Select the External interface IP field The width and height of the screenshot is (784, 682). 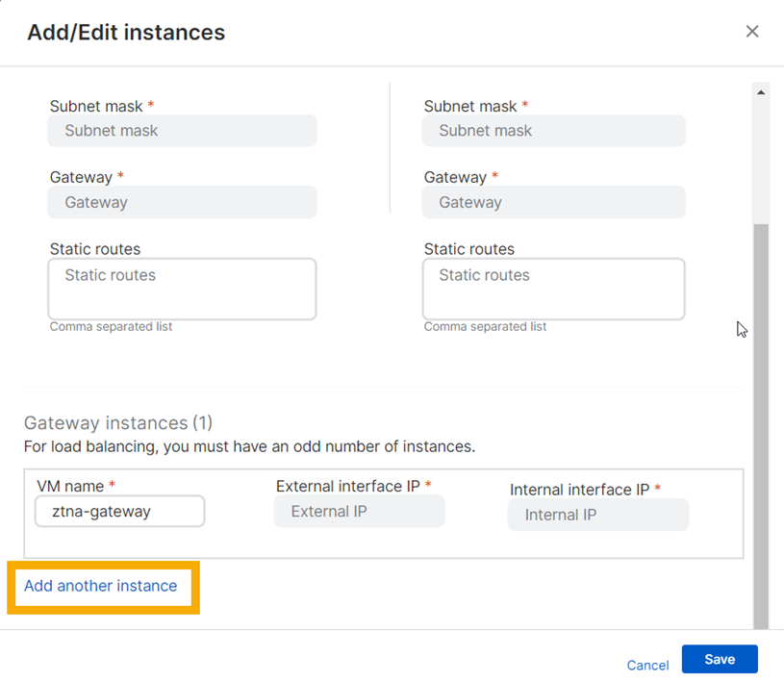(x=359, y=511)
